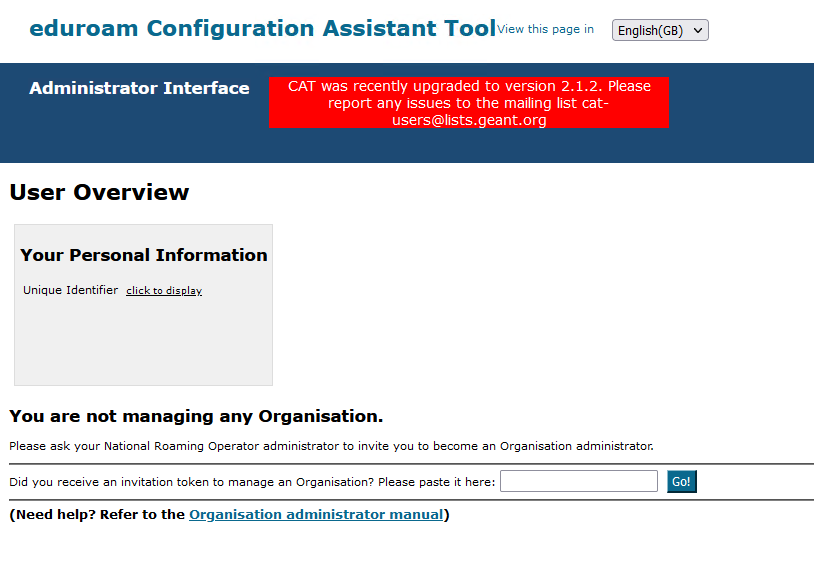Click the User Overview heading

pos(99,192)
